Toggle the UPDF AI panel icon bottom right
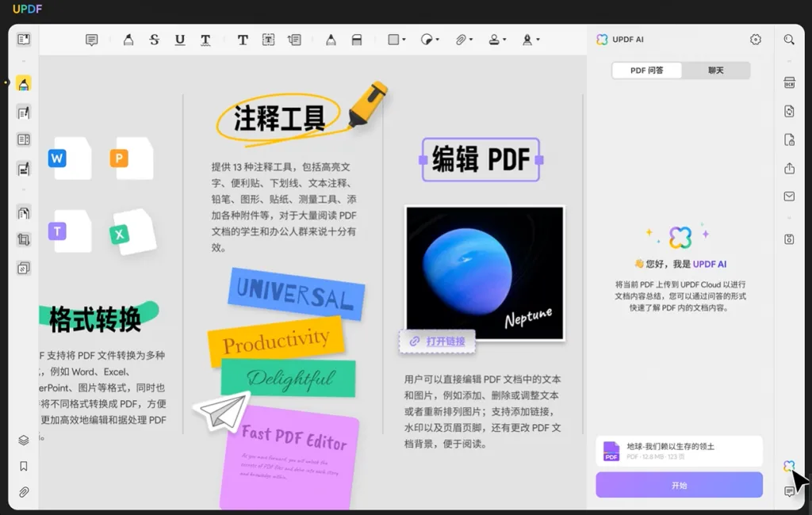This screenshot has width=812, height=515. click(x=789, y=467)
